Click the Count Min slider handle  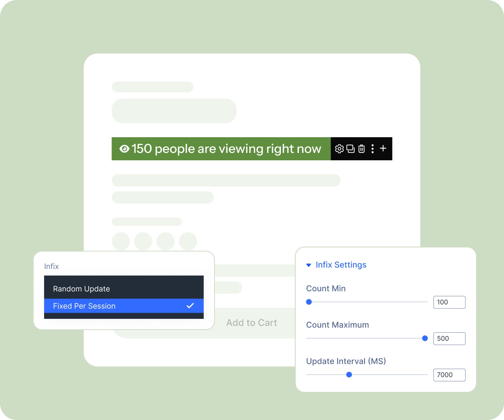point(309,302)
